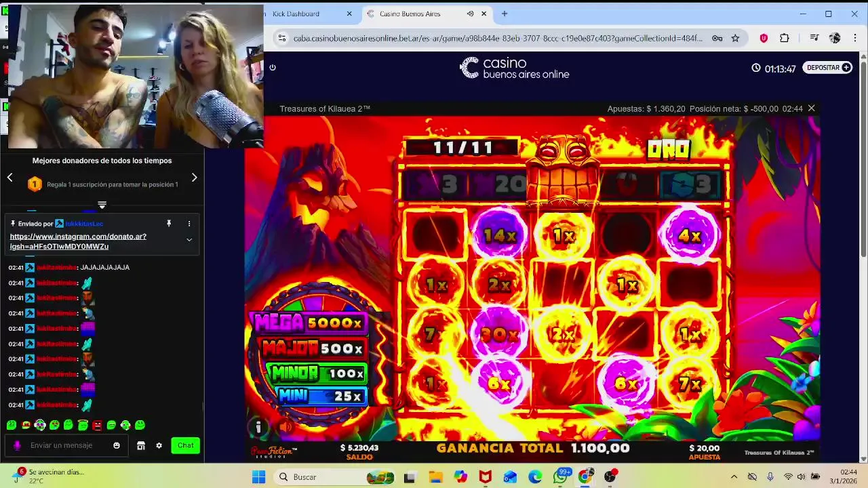Open a new browser tab
This screenshot has height=488, width=868.
(x=504, y=14)
